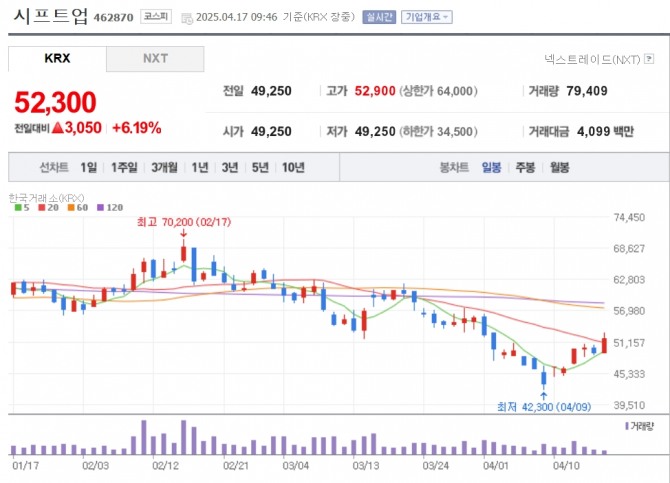670x483 pixels.
Task: Click the stock code 462870
Action: click(113, 18)
